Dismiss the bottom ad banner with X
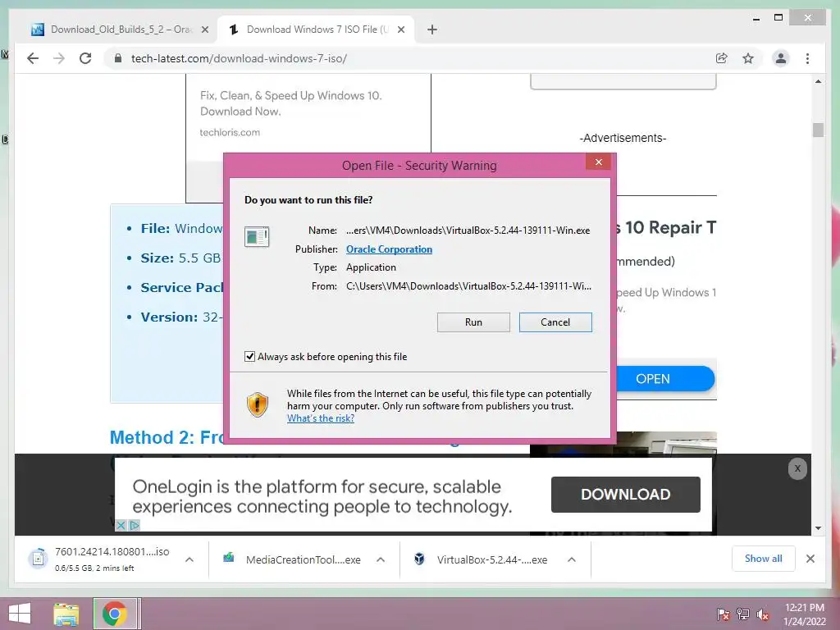 coord(797,468)
